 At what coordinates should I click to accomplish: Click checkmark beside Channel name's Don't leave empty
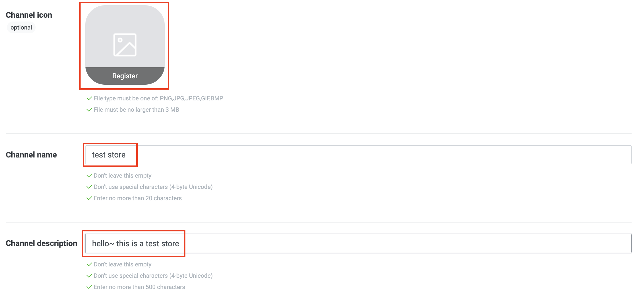point(89,176)
